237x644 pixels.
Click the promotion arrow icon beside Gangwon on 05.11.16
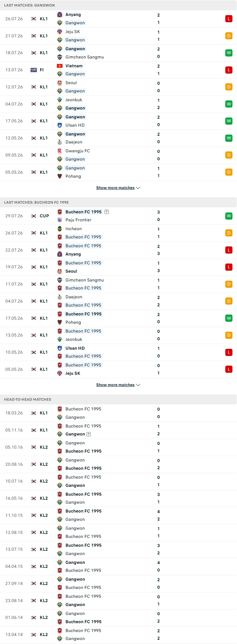pos(89,434)
